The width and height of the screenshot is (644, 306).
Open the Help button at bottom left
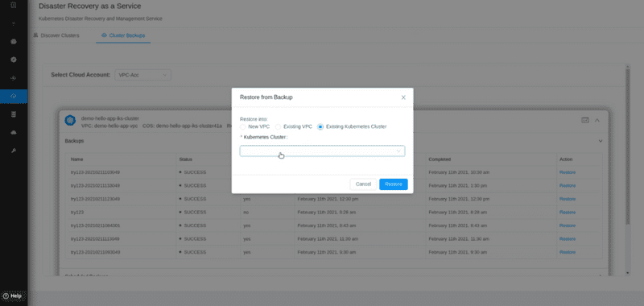(12, 296)
